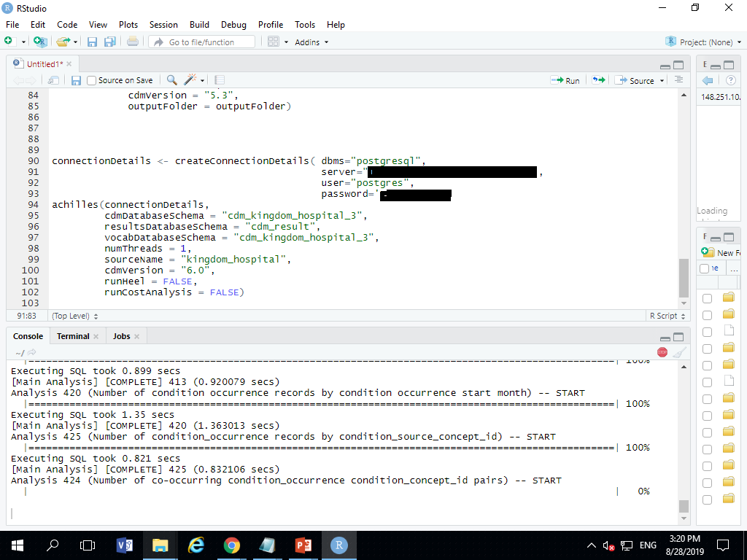
Task: Click the show in new window icon
Action: 53,80
